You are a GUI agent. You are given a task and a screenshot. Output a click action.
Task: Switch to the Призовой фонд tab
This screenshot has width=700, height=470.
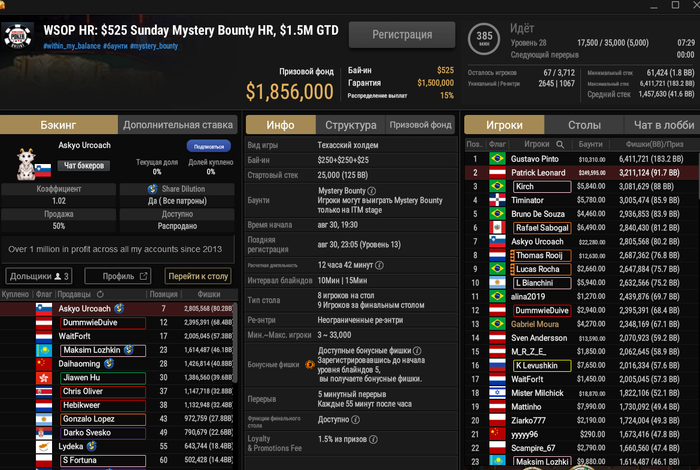coord(421,125)
